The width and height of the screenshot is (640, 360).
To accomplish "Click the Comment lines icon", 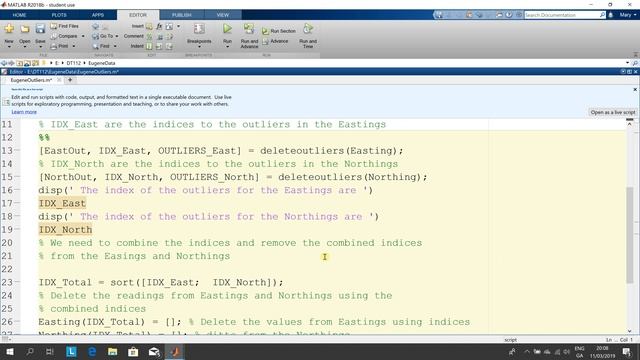I will [149, 37].
